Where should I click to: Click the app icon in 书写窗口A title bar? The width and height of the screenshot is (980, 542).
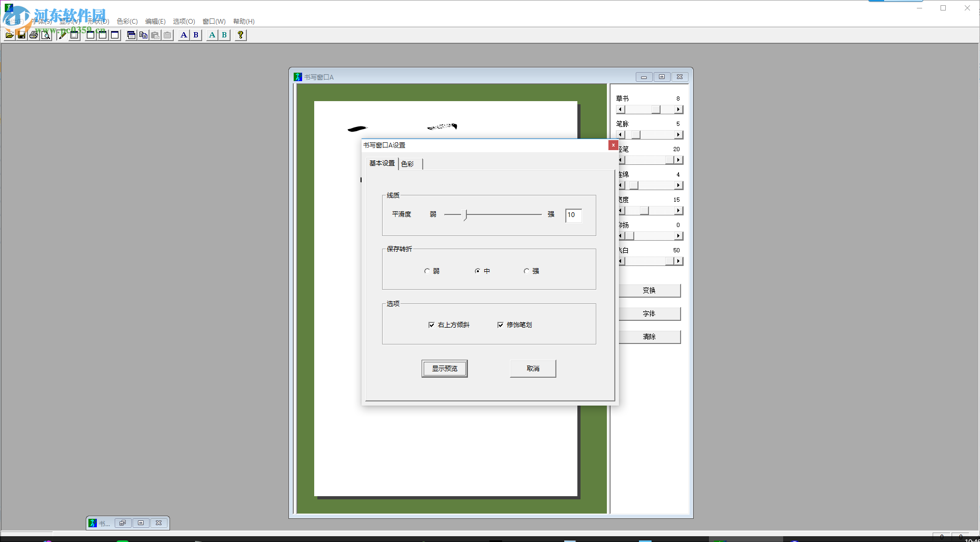[x=298, y=77]
